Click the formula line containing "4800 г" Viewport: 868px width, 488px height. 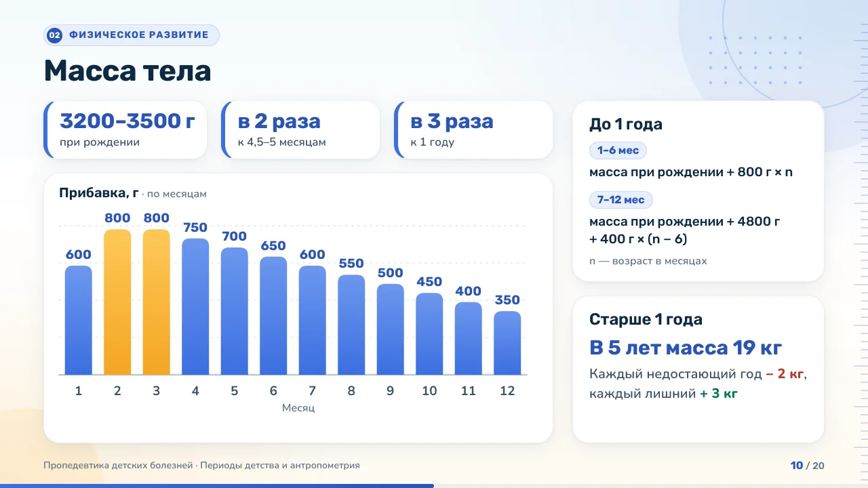[x=686, y=222]
